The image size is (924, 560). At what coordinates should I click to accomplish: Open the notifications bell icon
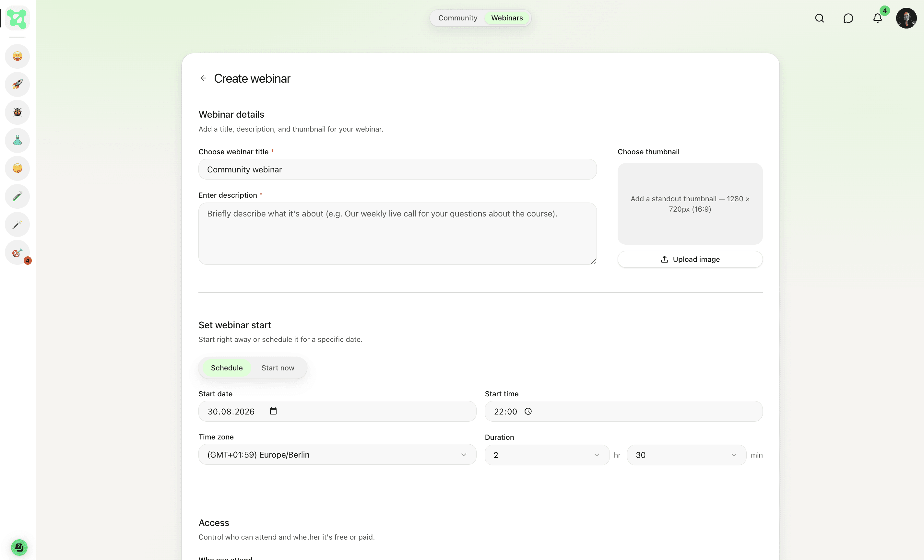point(878,18)
